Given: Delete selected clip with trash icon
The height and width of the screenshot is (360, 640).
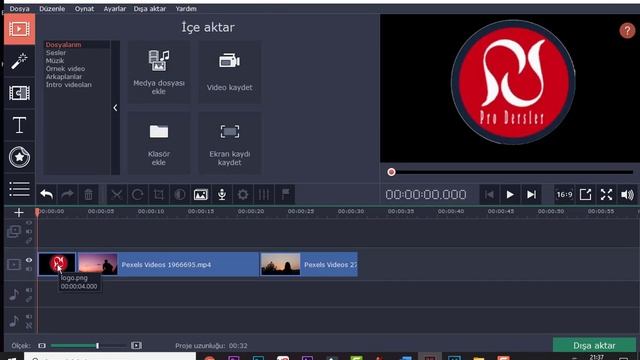Looking at the screenshot, I should tap(88, 194).
